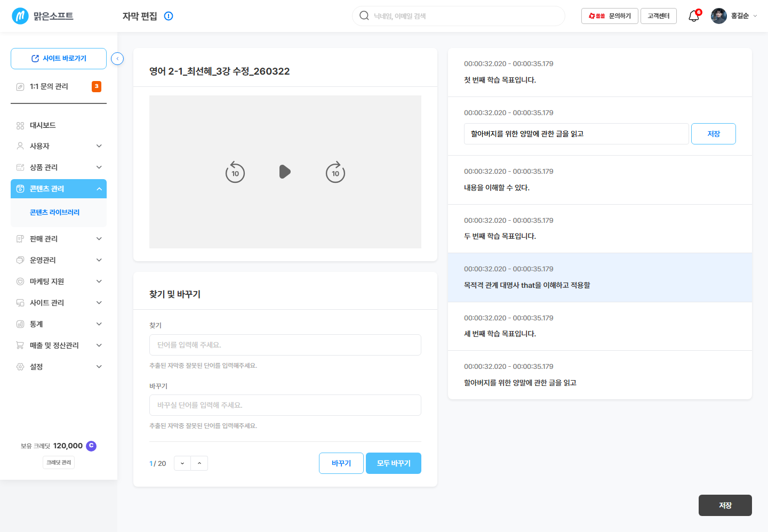Click the 바꾸기 replacement input field

(x=285, y=405)
